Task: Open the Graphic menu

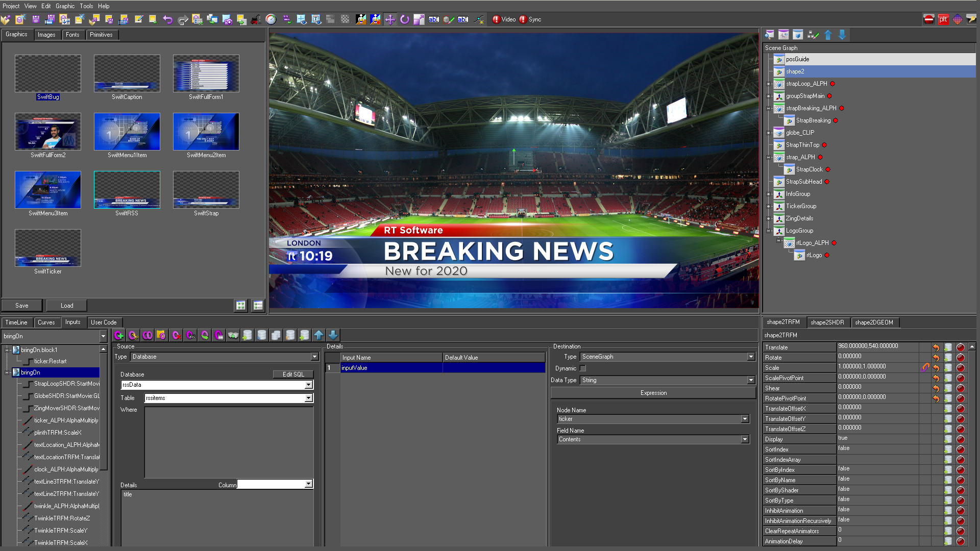Action: coord(65,6)
